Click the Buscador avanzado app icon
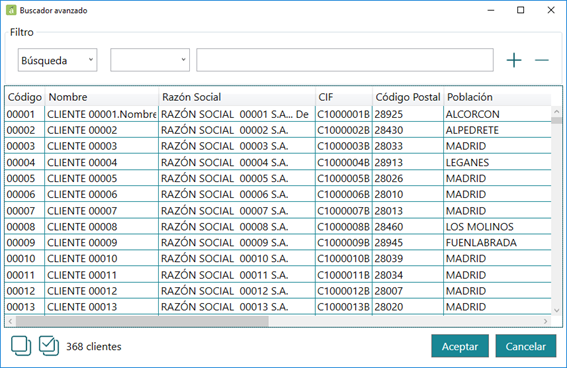 11,10
